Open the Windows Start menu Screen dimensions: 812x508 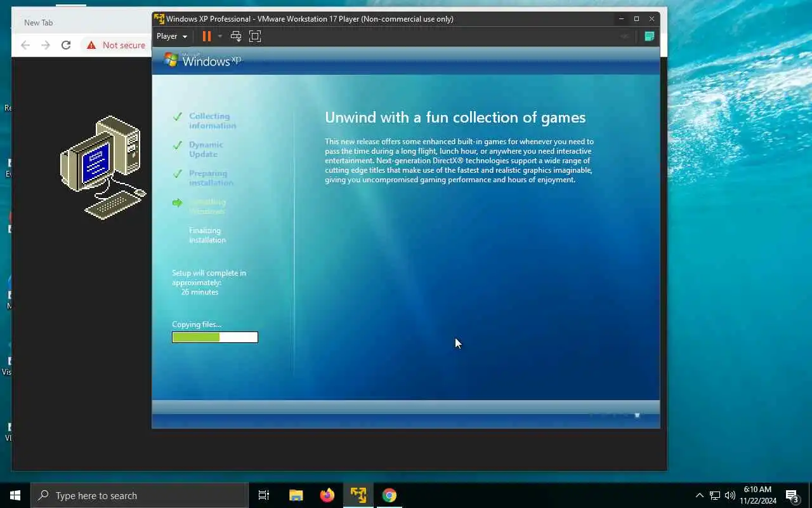click(15, 495)
